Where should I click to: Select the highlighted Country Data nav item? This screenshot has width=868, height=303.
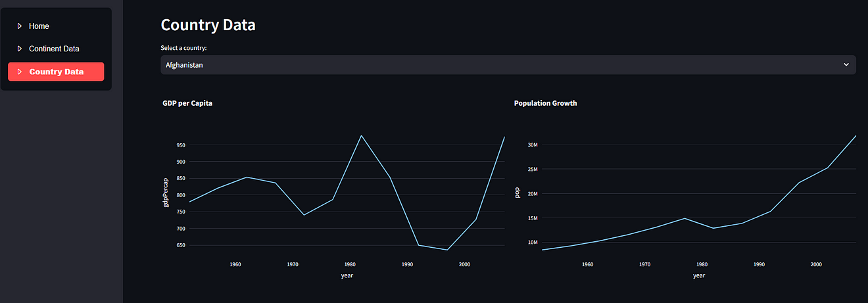[56, 72]
